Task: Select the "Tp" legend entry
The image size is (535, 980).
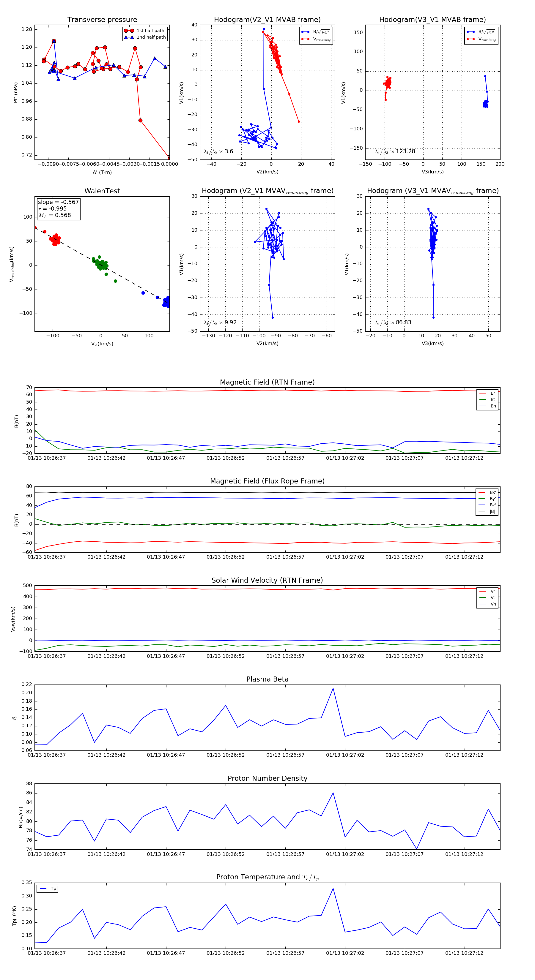Action: (x=48, y=889)
